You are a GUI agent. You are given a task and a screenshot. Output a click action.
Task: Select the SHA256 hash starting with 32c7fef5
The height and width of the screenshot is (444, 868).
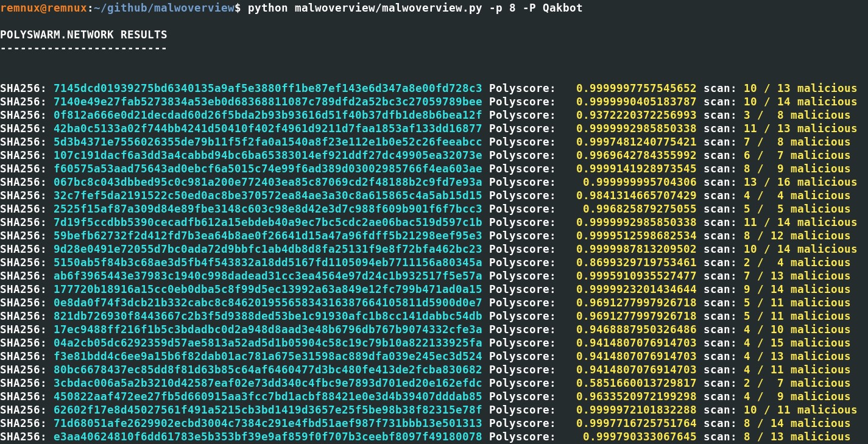(x=267, y=196)
